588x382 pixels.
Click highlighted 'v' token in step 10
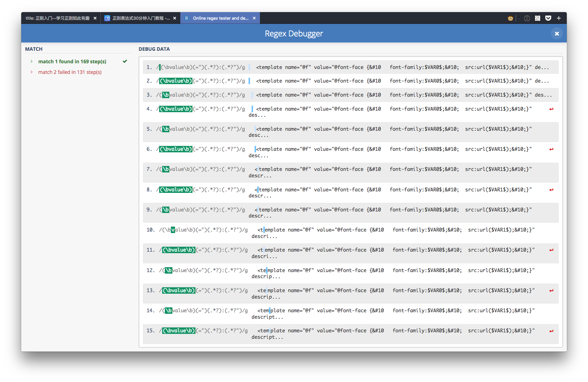[x=173, y=230]
